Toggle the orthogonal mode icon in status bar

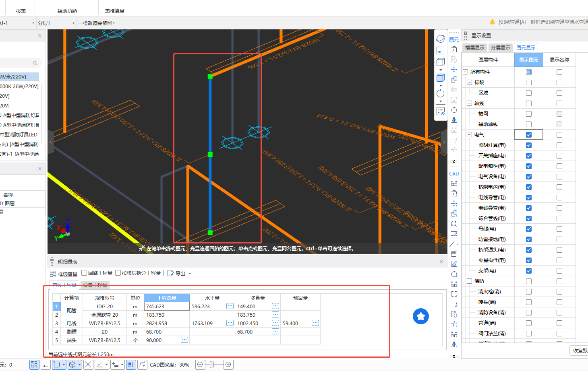46,365
